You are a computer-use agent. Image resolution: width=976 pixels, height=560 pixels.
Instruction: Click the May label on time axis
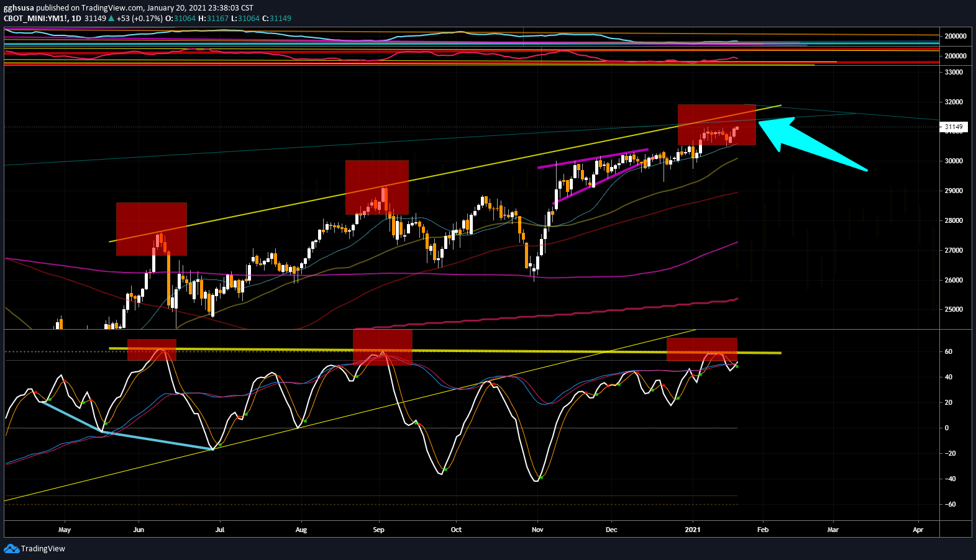pyautogui.click(x=65, y=530)
